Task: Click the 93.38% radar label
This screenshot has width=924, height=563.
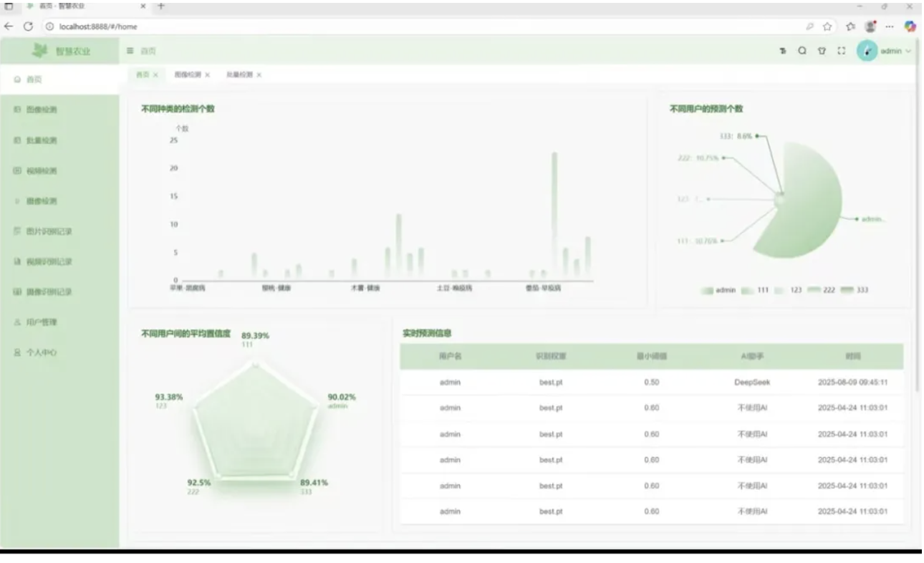Action: [169, 397]
